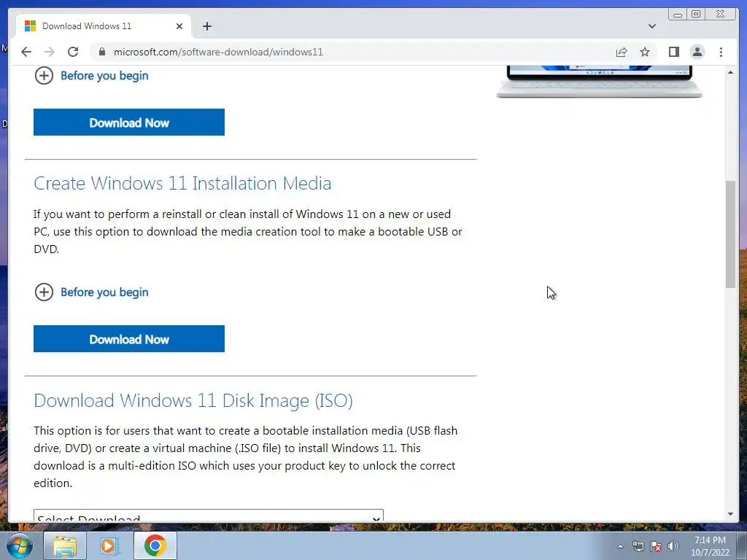The image size is (747, 560).
Task: Restore down the Chrome window
Action: click(x=695, y=15)
